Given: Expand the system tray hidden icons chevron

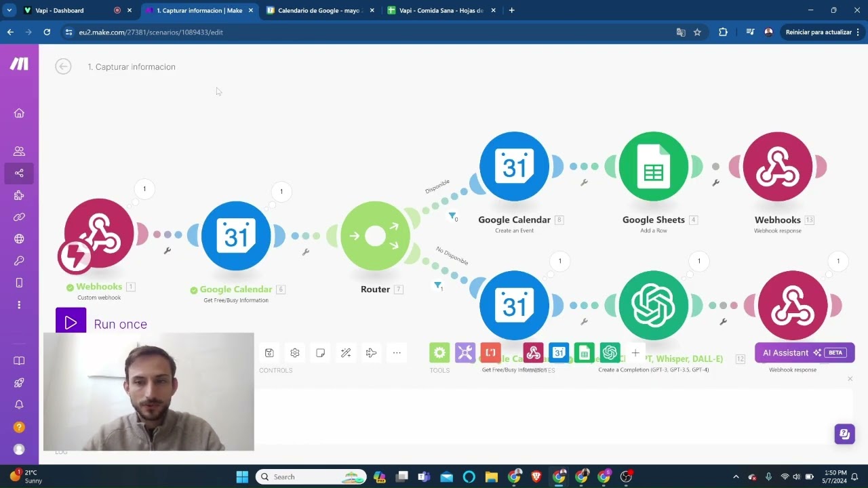Looking at the screenshot, I should coord(736,476).
